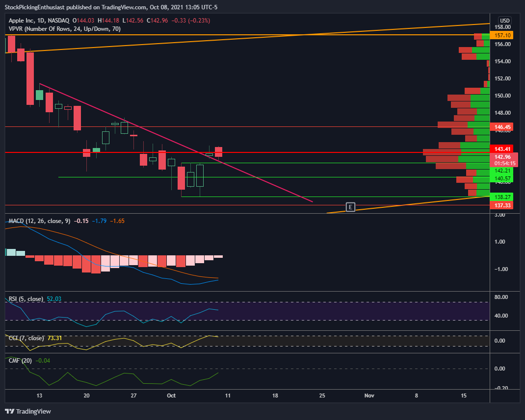Click the high value H144.18
The image size is (525, 420).
108,21
